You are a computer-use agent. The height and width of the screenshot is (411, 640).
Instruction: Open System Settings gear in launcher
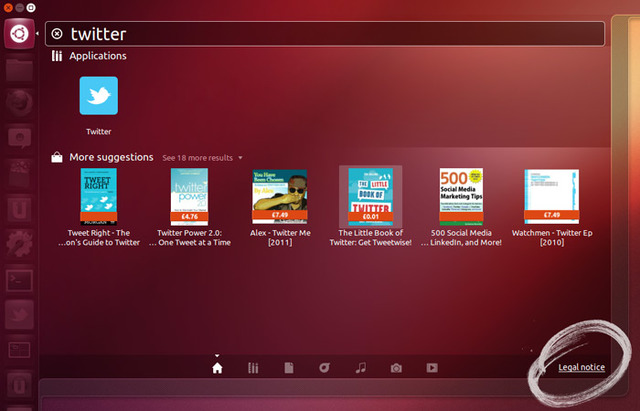pyautogui.click(x=19, y=244)
